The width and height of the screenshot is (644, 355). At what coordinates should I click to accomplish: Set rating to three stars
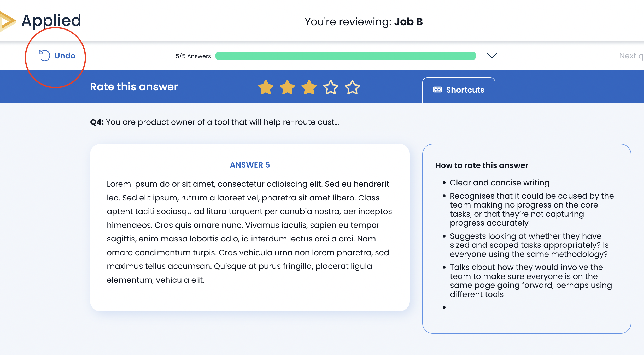point(309,87)
